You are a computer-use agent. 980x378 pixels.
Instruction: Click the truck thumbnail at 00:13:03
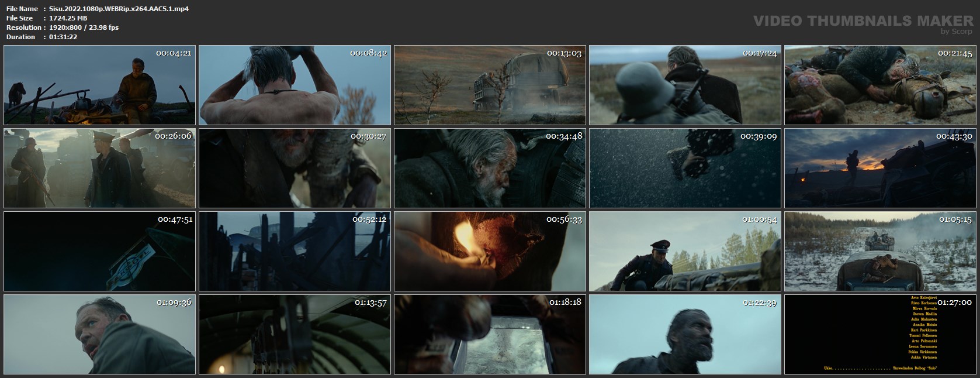(490, 85)
